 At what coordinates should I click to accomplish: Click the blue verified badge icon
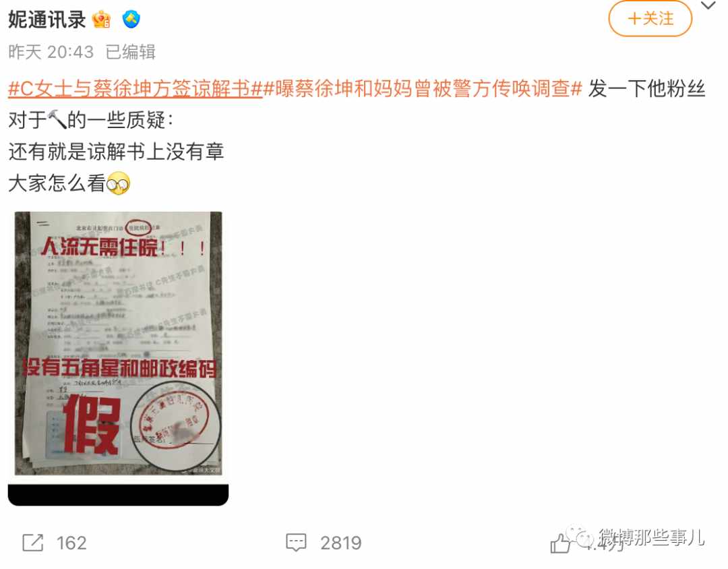pos(131,20)
